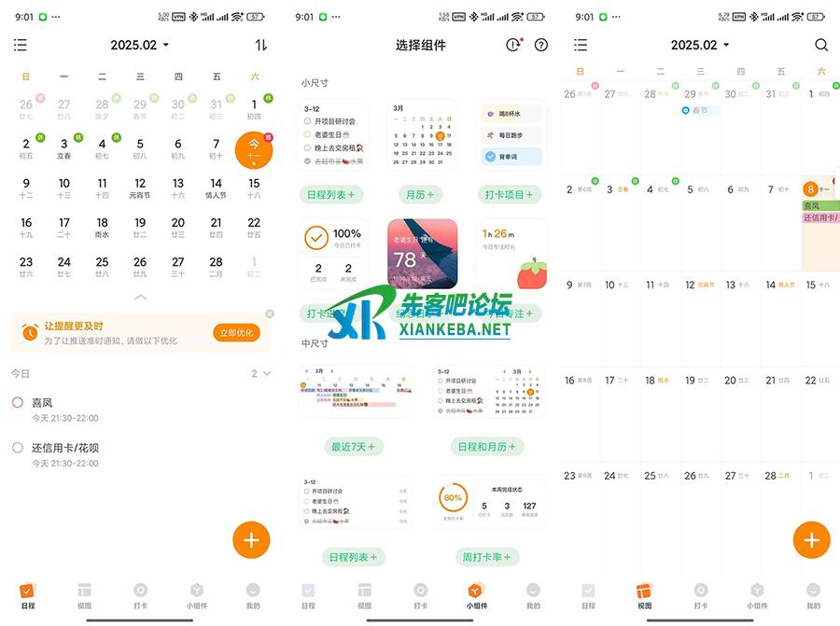Open search via the magnifier icon
This screenshot has height=626, width=840.
820,45
